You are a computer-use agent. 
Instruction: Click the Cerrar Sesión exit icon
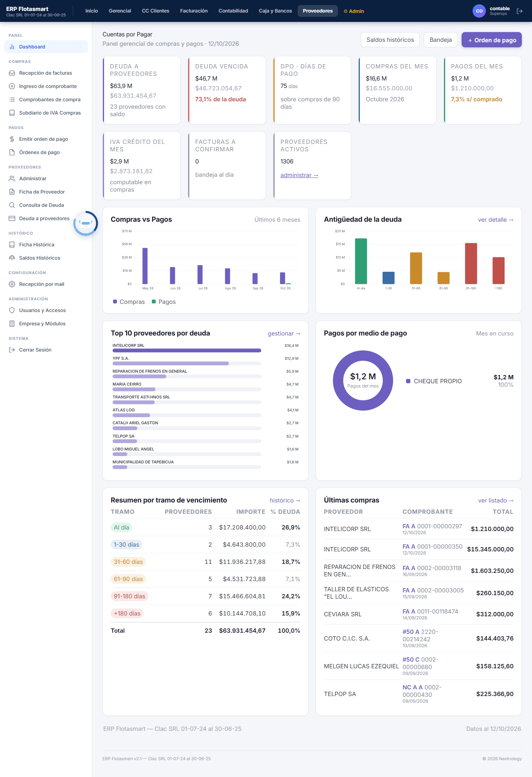click(x=12, y=350)
